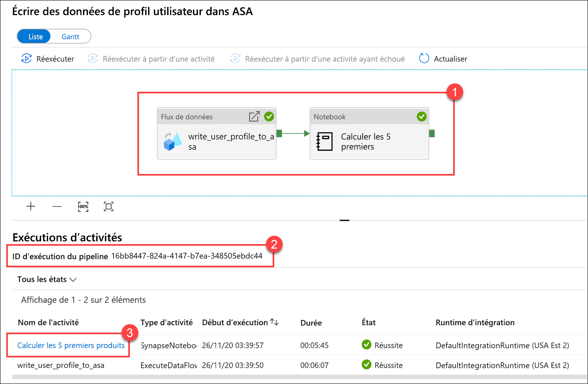Click the panel splitter collapse handle
Image resolution: width=588 pixels, height=384 pixels.
pyautogui.click(x=344, y=220)
